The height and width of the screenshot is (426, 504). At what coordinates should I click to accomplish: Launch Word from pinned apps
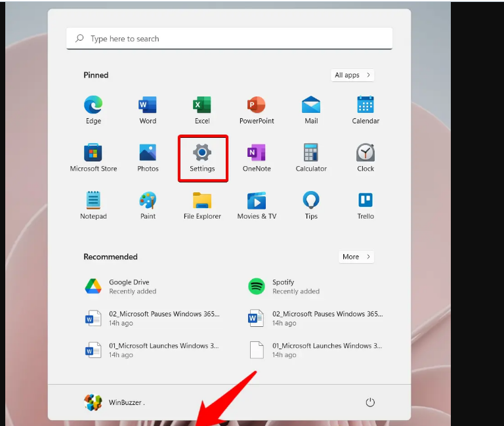pos(148,110)
